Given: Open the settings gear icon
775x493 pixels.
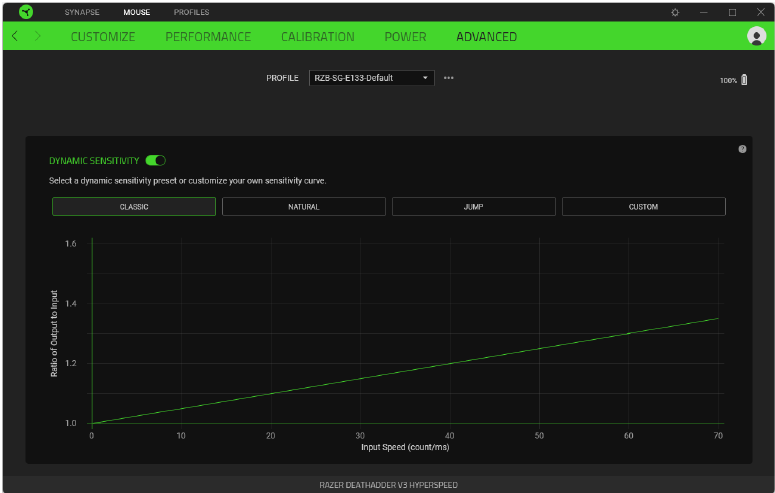Looking at the screenshot, I should point(675,12).
